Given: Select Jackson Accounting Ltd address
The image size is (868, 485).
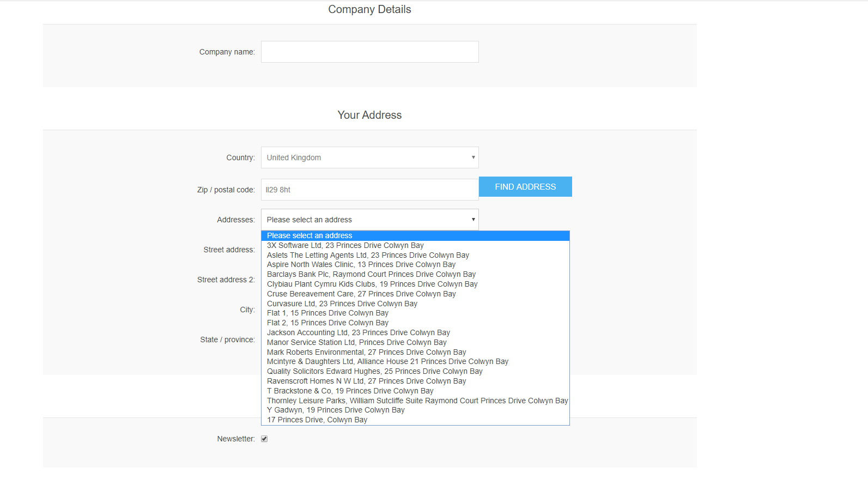Looking at the screenshot, I should (415, 332).
